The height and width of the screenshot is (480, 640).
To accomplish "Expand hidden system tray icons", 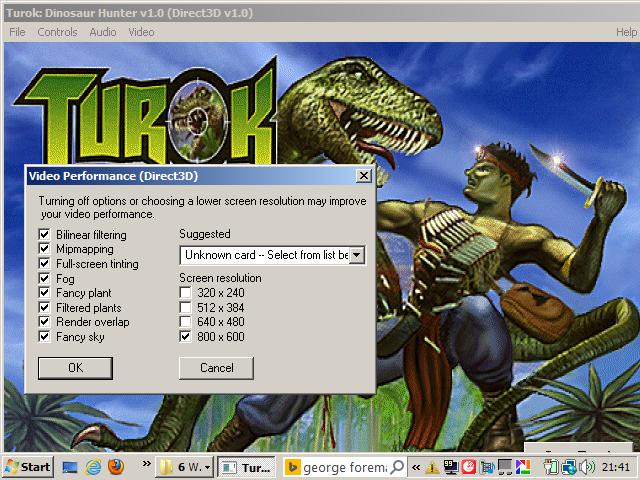I will (415, 467).
